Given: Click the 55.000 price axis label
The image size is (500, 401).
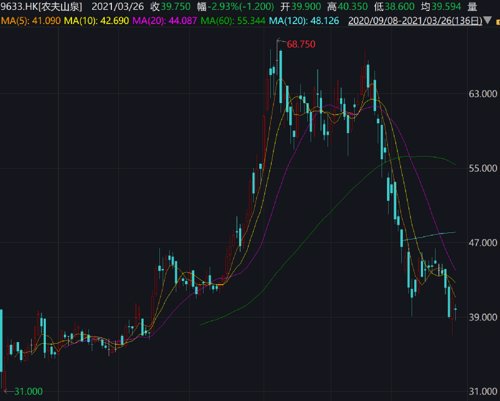Looking at the screenshot, I should pyautogui.click(x=483, y=168).
